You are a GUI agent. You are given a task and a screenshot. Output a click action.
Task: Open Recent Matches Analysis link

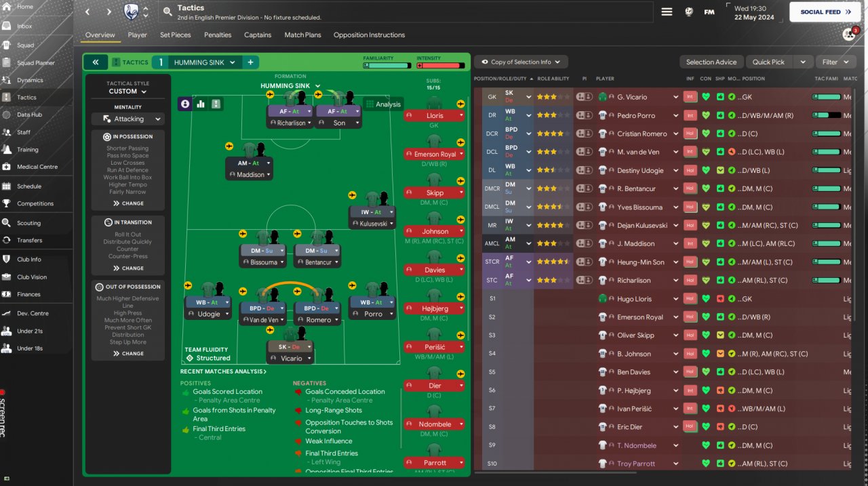click(223, 371)
